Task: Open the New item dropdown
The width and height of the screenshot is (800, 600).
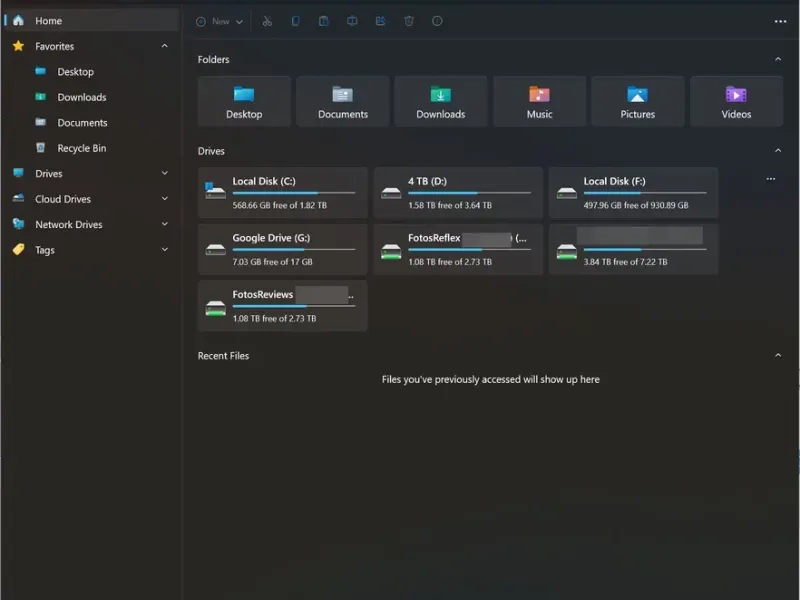Action: (x=220, y=21)
